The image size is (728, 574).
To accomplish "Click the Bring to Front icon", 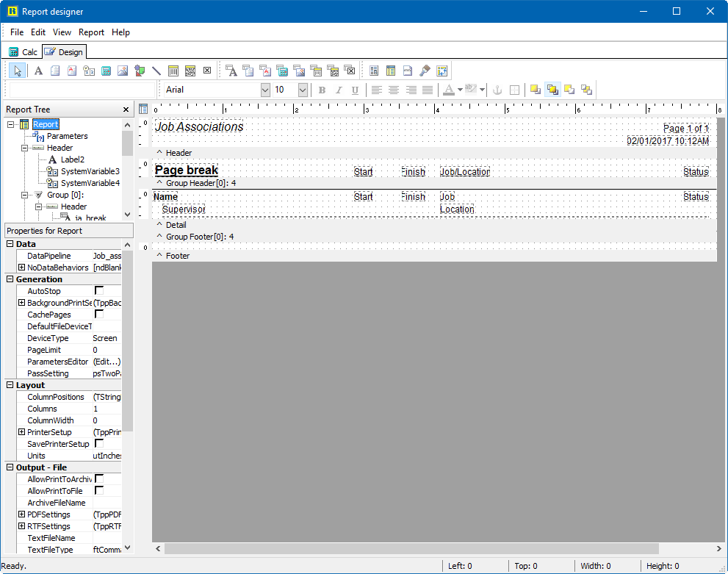I will pyautogui.click(x=535, y=90).
